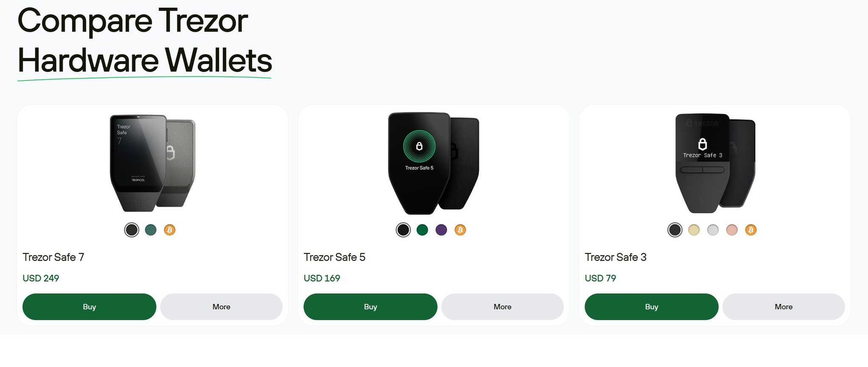
Task: Select the purple color option for Trezor Safe 5
Action: pyautogui.click(x=441, y=230)
